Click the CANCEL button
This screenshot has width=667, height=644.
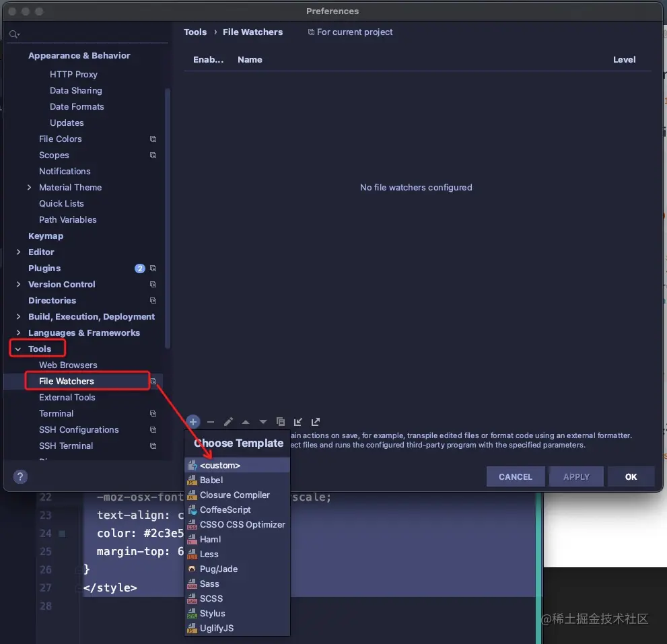tap(515, 476)
